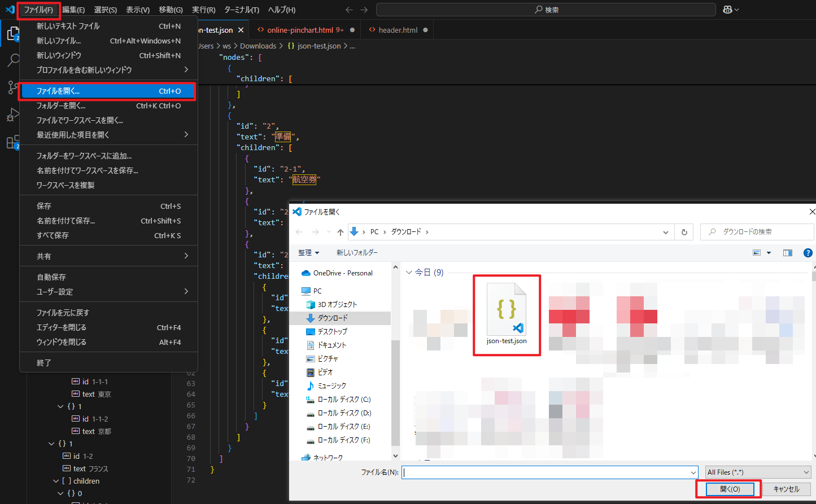Image resolution: width=816 pixels, height=504 pixels.
Task: Select OneDrive - Personal in navigation pane
Action: coord(342,273)
